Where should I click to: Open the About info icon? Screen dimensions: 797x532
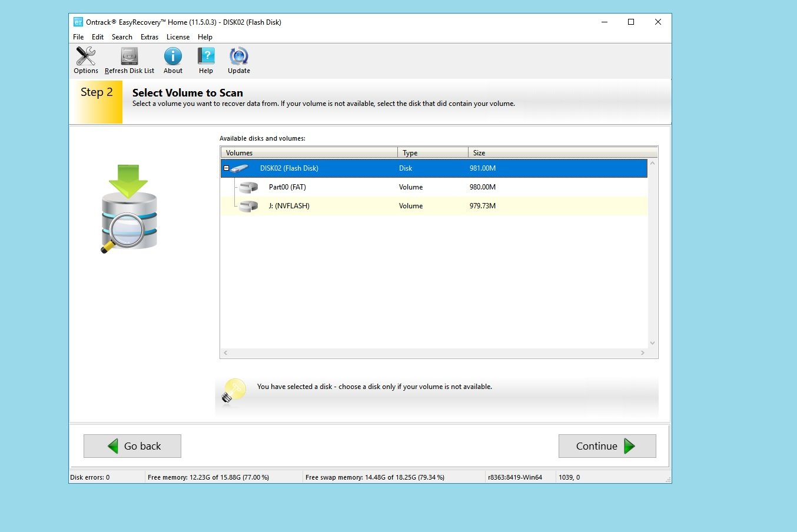173,56
